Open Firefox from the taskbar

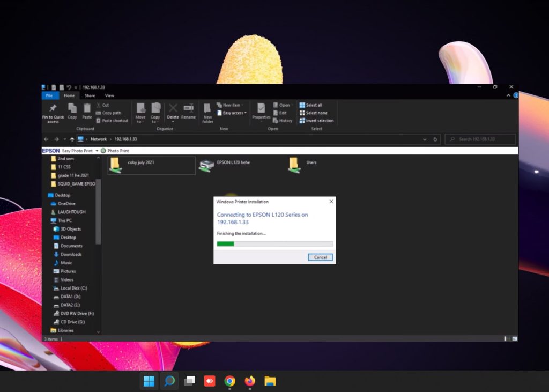(250, 381)
